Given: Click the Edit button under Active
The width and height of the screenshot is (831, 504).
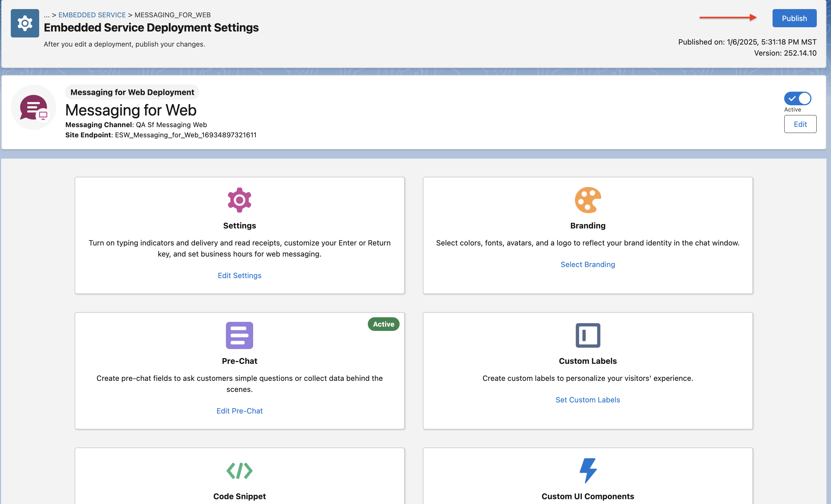Looking at the screenshot, I should point(800,124).
